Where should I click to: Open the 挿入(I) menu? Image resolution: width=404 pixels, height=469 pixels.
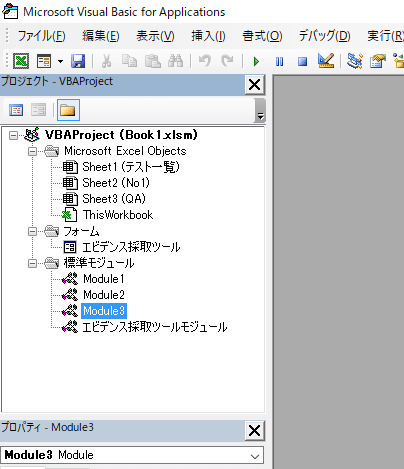[208, 36]
